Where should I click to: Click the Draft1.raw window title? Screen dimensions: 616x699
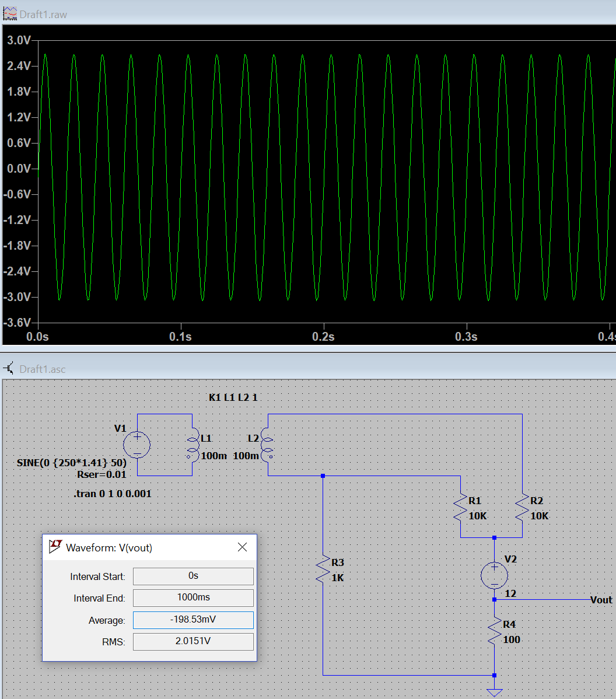[43, 14]
